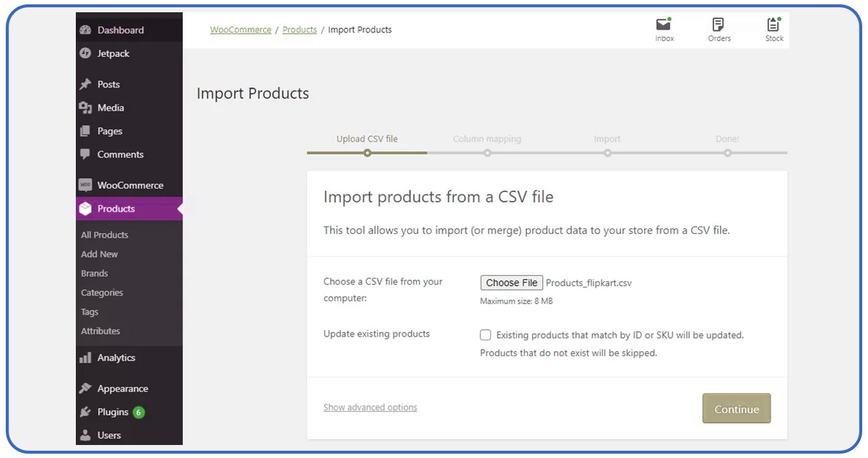This screenshot has width=868, height=458.
Task: Open the Inbox envelope icon
Action: click(664, 24)
